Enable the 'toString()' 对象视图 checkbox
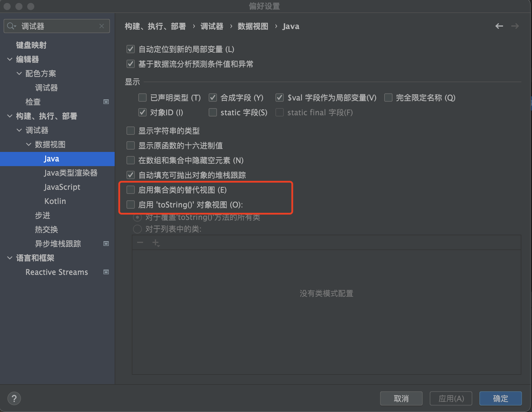Viewport: 532px width, 412px height. [131, 205]
